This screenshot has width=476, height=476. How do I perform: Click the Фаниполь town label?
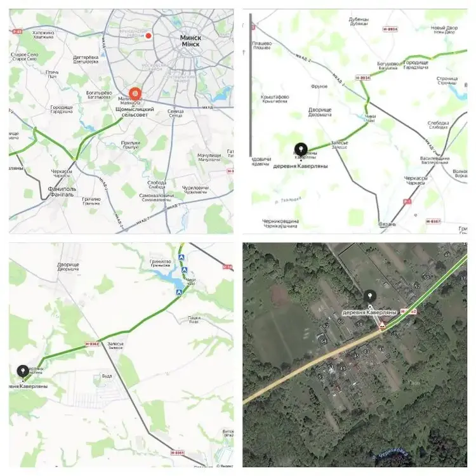click(x=62, y=192)
